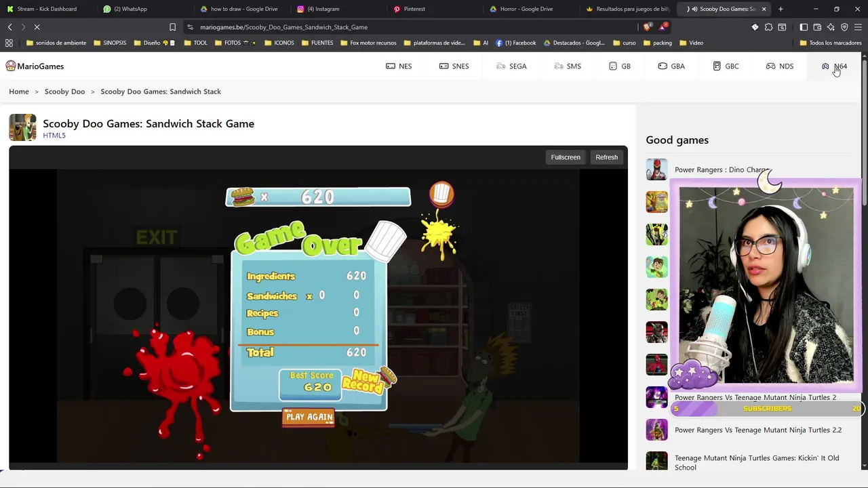Open Power Rangers Dino Charge game
The width and height of the screenshot is (868, 488).
pos(722,169)
